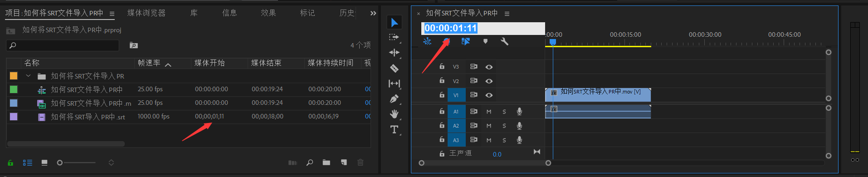
Task: Open the 信息 tab
Action: pos(229,13)
